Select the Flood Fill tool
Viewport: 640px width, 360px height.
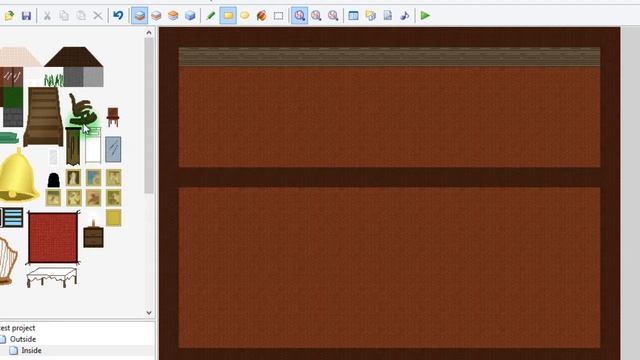pyautogui.click(x=261, y=16)
